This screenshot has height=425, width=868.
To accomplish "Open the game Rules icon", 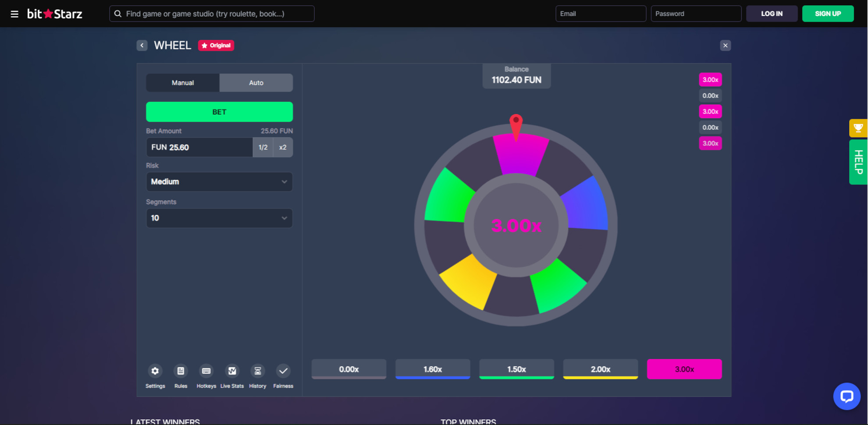I will click(x=181, y=371).
